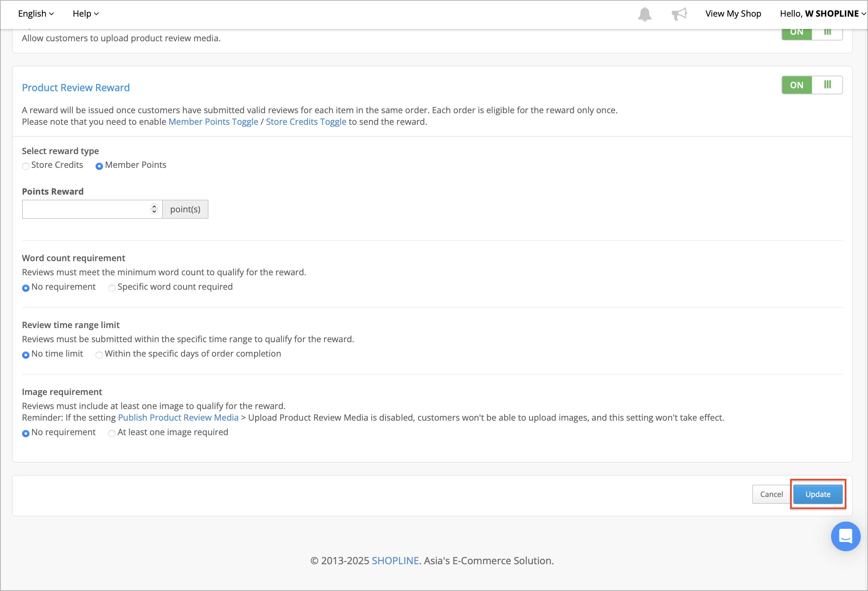Open the Hello, W SHOPLINE account menu

coord(823,14)
